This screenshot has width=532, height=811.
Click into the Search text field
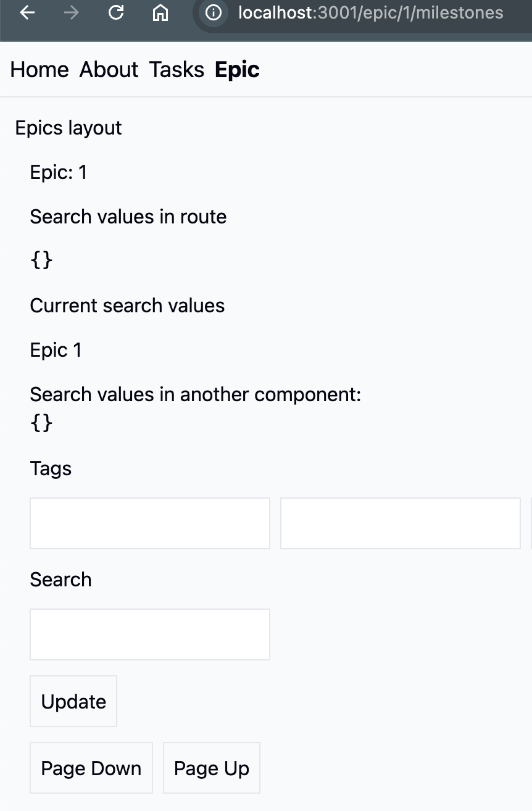(150, 634)
